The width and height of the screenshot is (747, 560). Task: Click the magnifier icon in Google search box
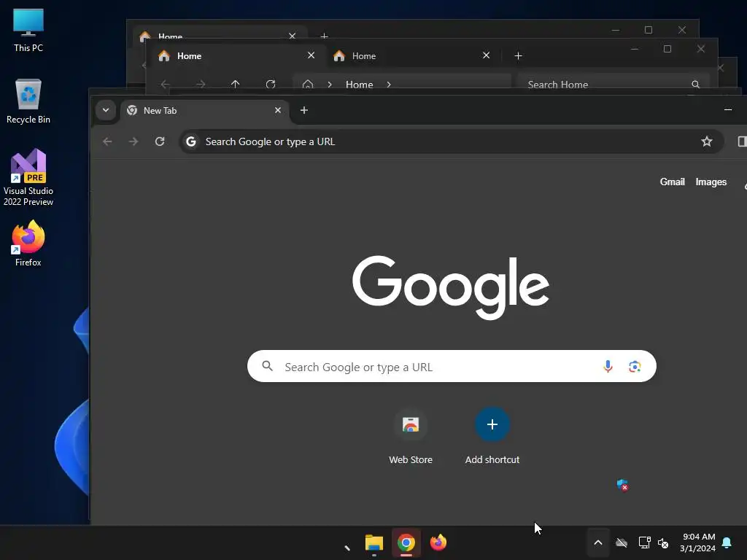[x=267, y=366]
